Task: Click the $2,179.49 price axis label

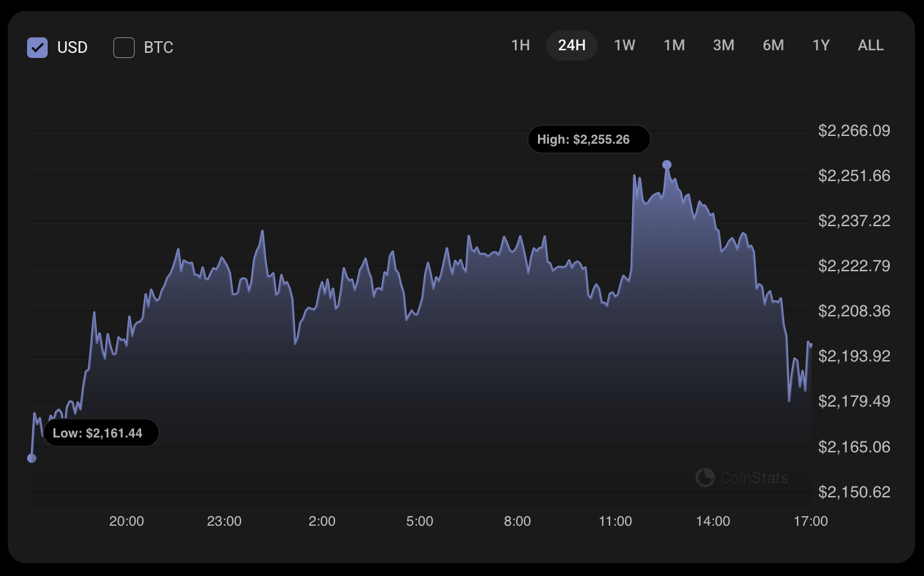Action: [x=854, y=401]
